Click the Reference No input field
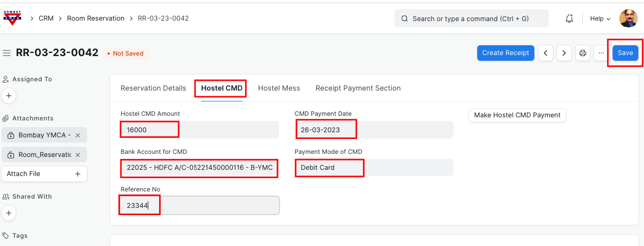Viewport: 644px width, 246px height. 200,205
